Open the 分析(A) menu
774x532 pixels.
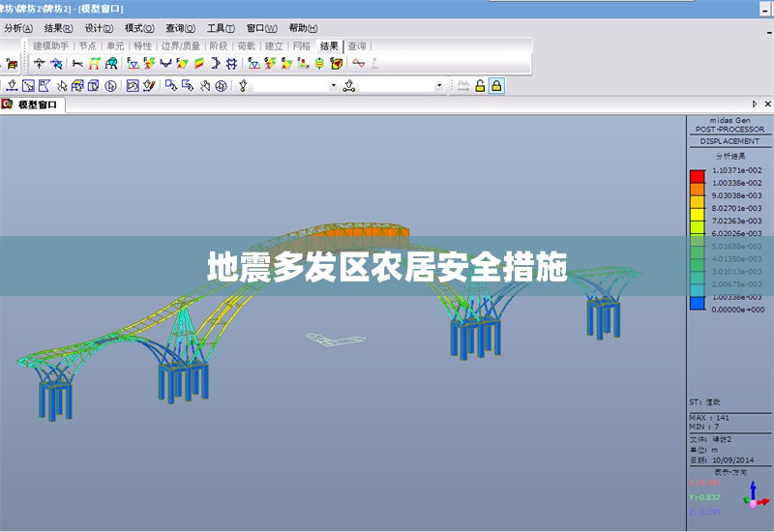19,28
